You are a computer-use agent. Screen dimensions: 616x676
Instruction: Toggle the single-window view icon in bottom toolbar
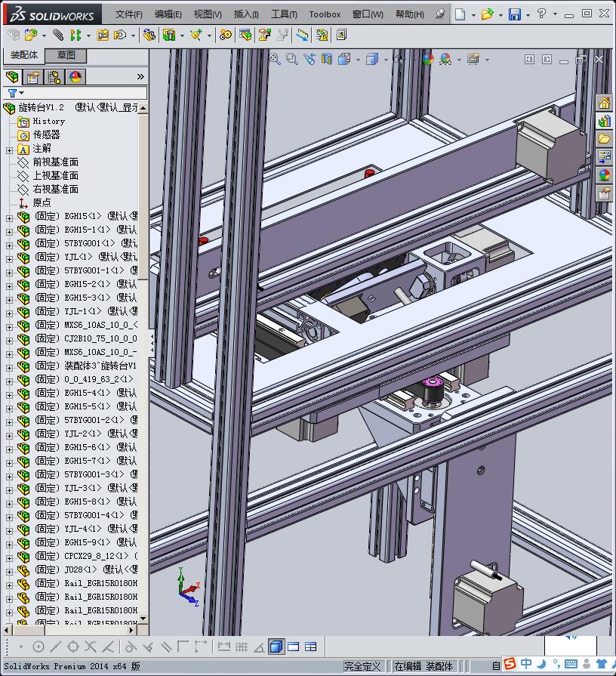294,647
